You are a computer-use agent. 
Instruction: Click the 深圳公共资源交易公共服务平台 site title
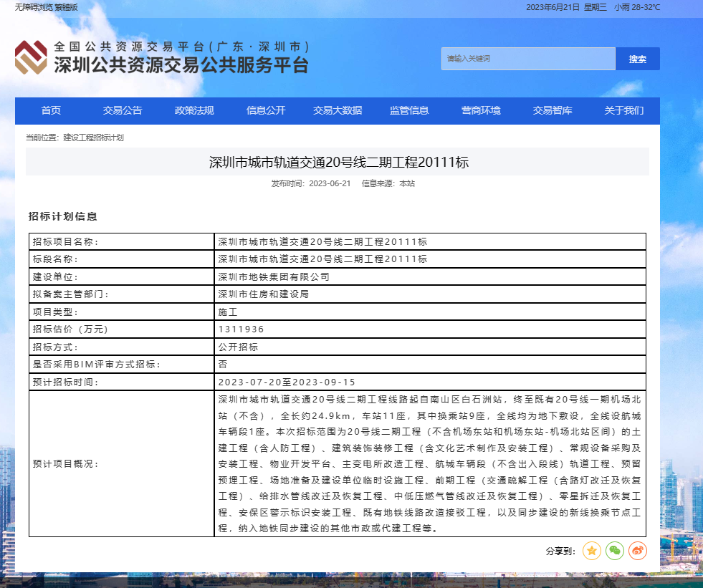181,65
